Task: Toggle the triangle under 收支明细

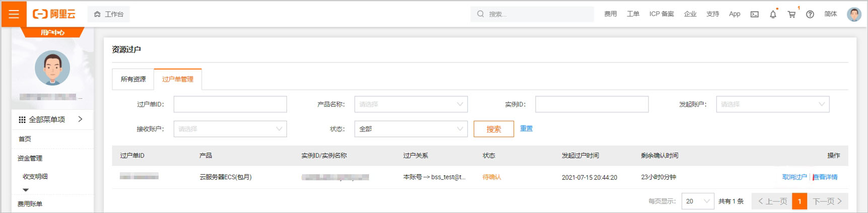Action: coord(26,190)
